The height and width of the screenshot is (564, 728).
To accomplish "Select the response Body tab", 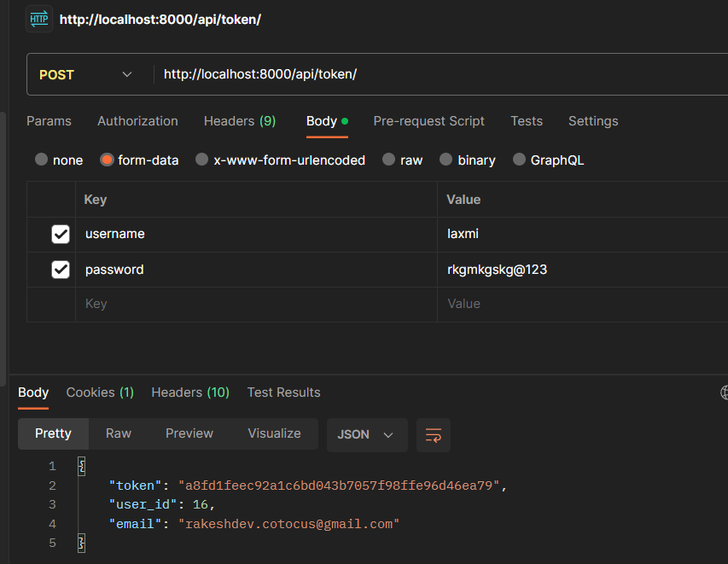I will click(33, 392).
